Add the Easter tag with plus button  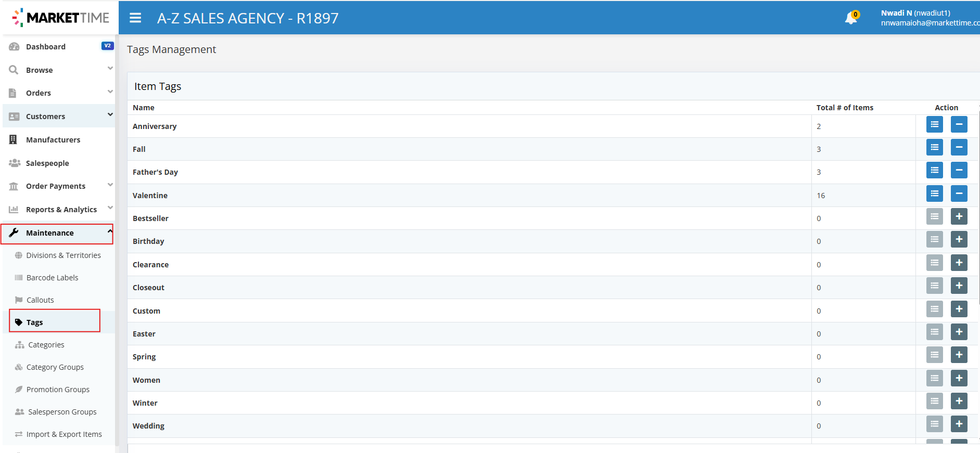pyautogui.click(x=959, y=332)
